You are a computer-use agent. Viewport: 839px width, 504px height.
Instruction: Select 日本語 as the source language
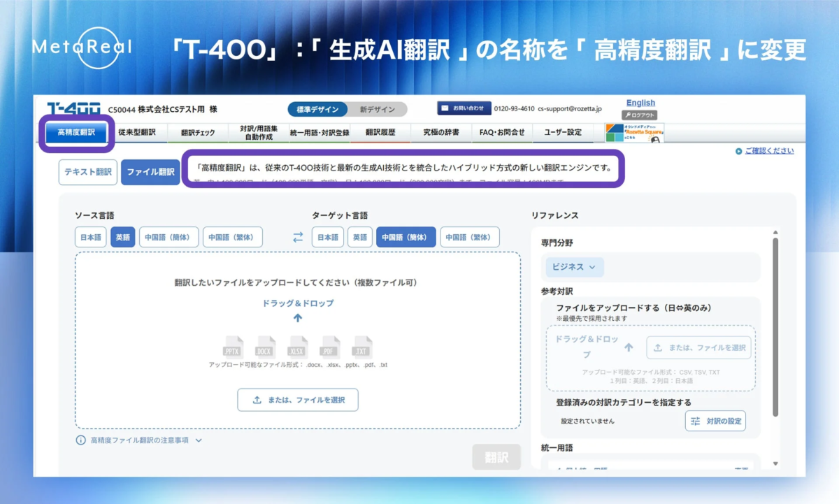(90, 236)
